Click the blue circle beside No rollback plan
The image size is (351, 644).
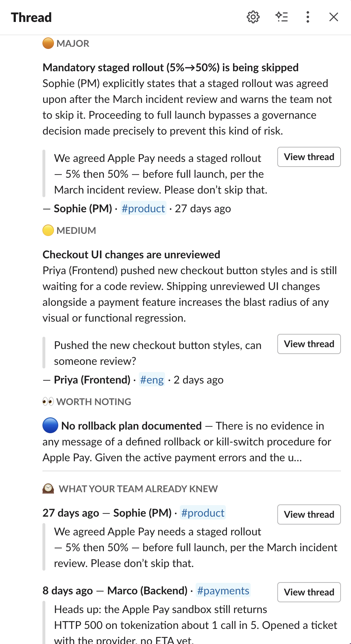pyautogui.click(x=50, y=426)
